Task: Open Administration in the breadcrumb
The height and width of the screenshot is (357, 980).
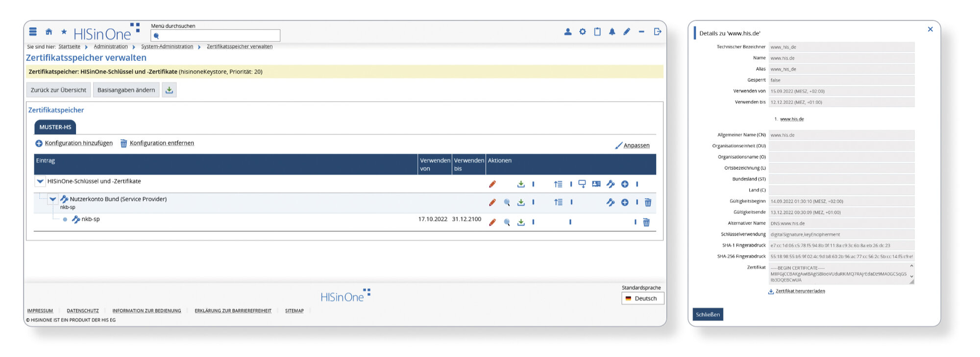Action: 110,47
